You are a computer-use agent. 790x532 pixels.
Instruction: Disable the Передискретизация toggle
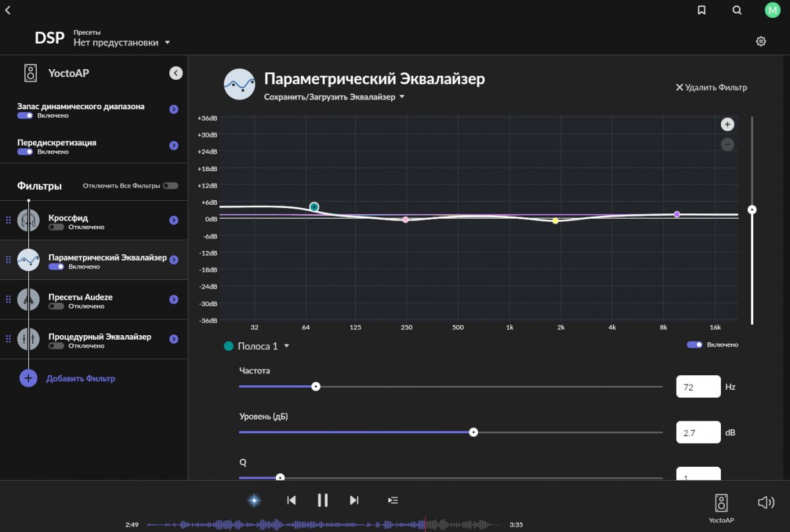pos(25,151)
